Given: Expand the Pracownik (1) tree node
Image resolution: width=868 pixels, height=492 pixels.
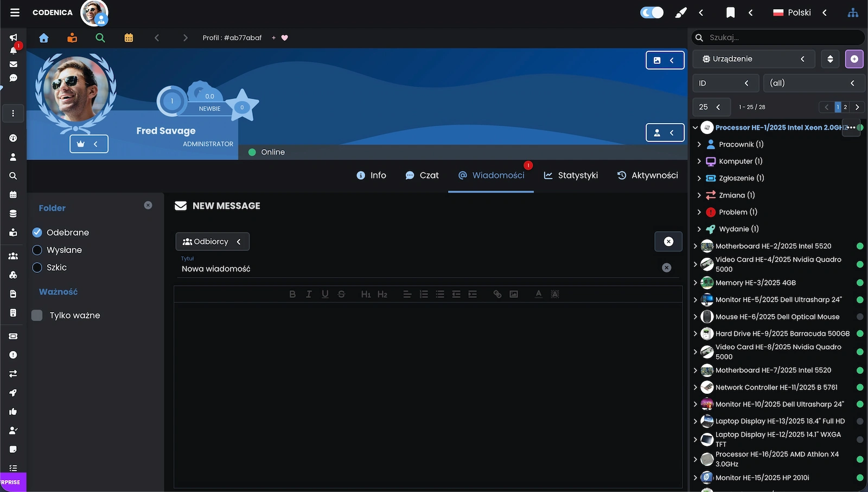Looking at the screenshot, I should click(x=699, y=144).
